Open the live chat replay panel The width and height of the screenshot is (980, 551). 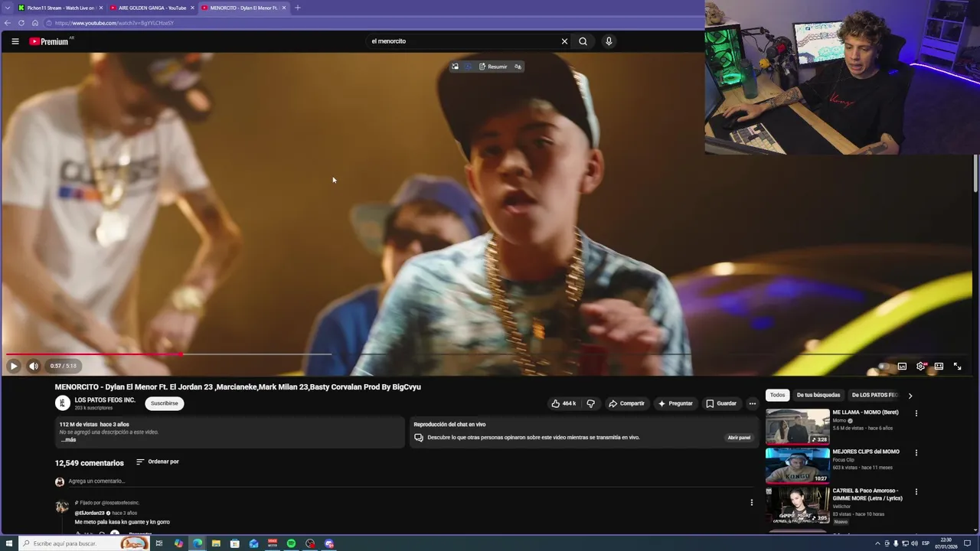739,438
